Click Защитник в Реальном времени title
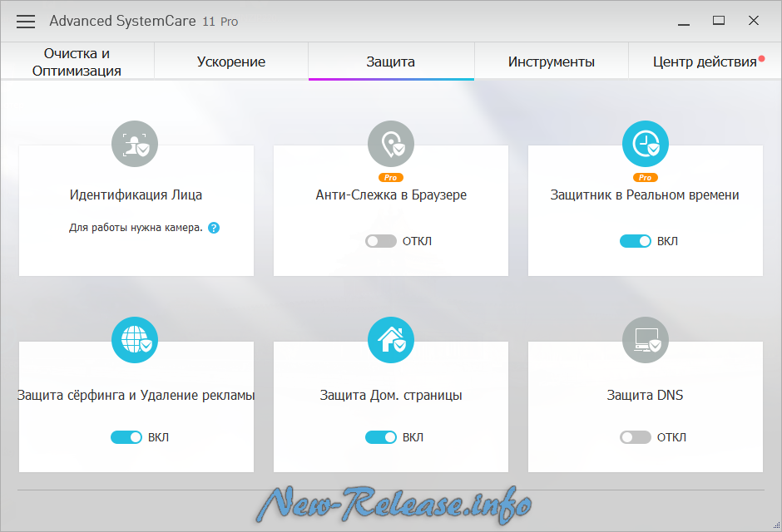This screenshot has width=782, height=532. coord(645,195)
